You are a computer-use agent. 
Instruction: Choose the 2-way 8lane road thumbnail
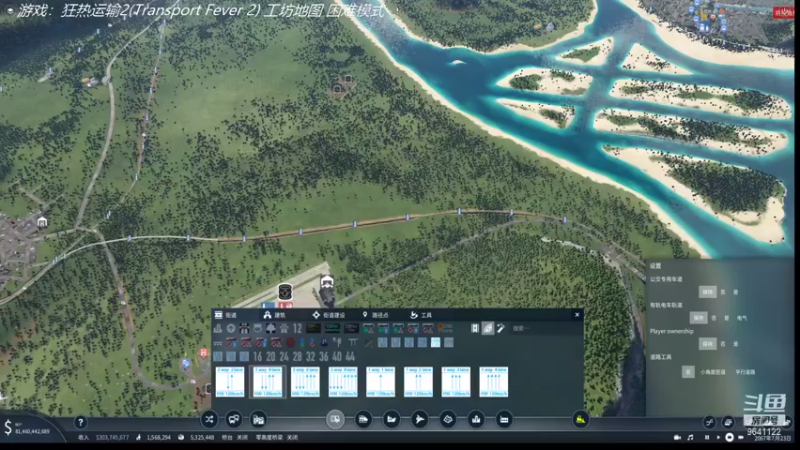(343, 382)
